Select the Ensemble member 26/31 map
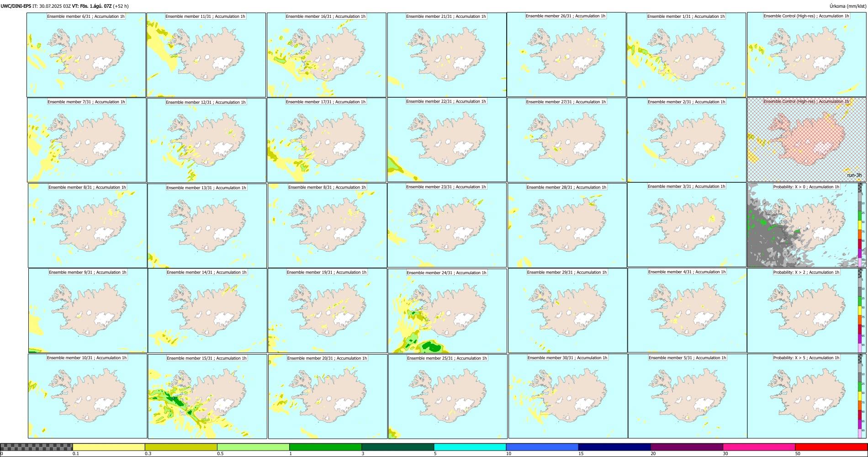 point(566,54)
